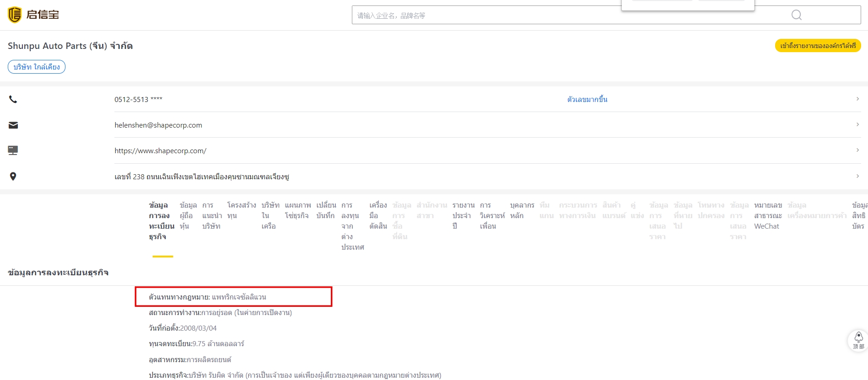Click the search magnifier icon
The height and width of the screenshot is (380, 868).
click(796, 15)
